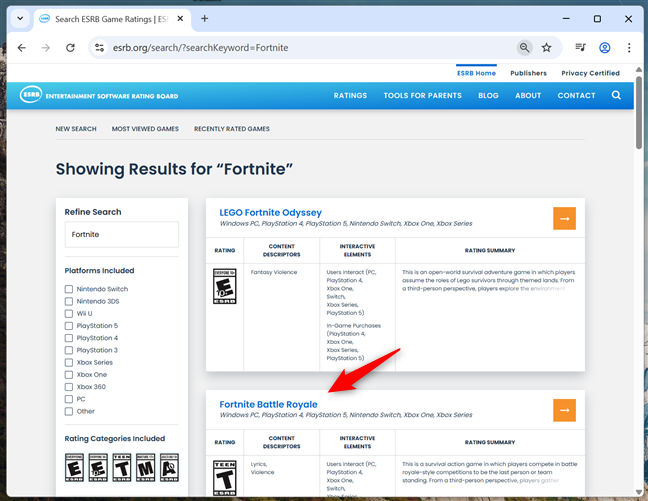Image resolution: width=648 pixels, height=501 pixels.
Task: Open the TOOLS FOR PARENTS menu
Action: pos(422,95)
